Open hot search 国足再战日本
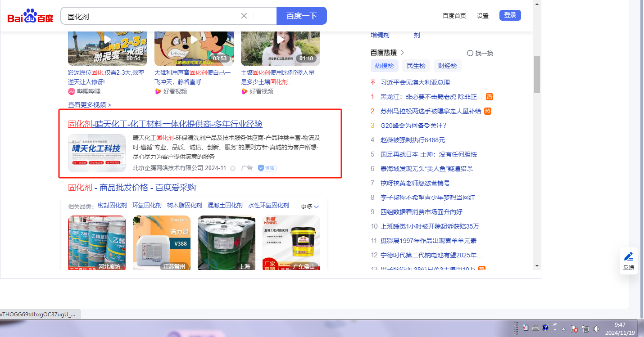644x337 pixels. click(429, 154)
